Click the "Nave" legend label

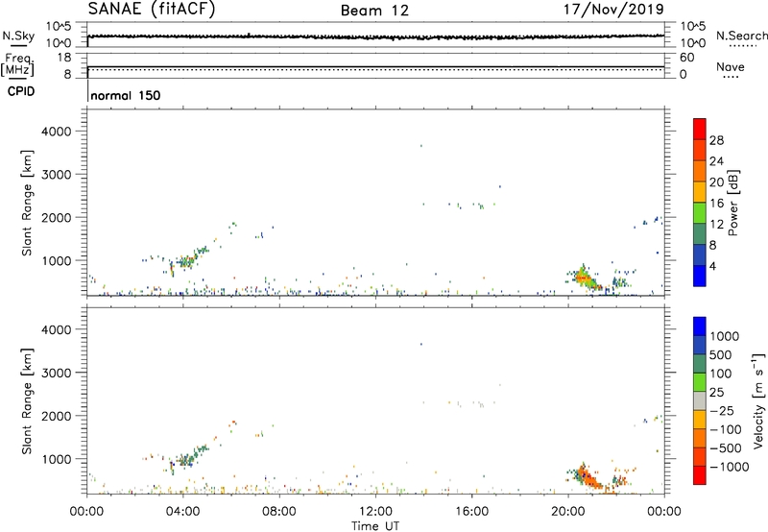pyautogui.click(x=731, y=66)
